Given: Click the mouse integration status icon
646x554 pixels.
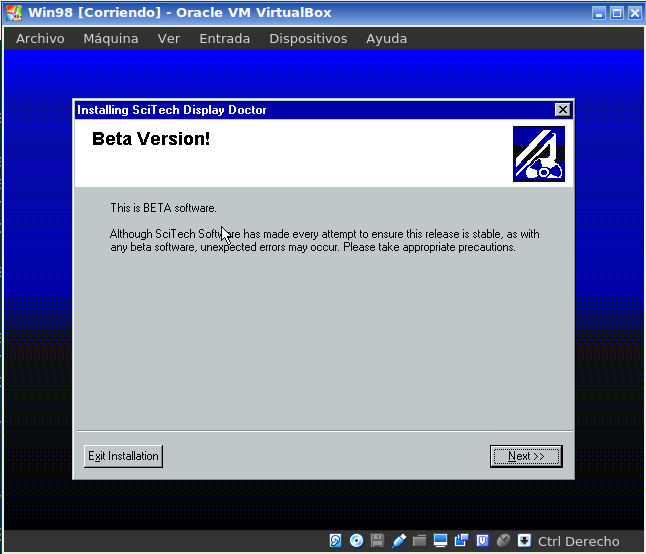Looking at the screenshot, I should pyautogui.click(x=503, y=540).
